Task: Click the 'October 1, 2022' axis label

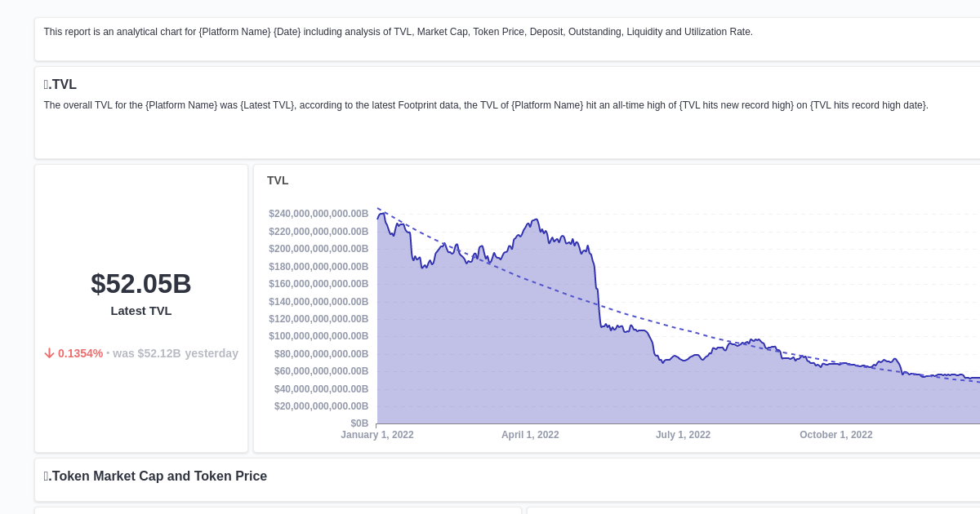Action: [835, 435]
